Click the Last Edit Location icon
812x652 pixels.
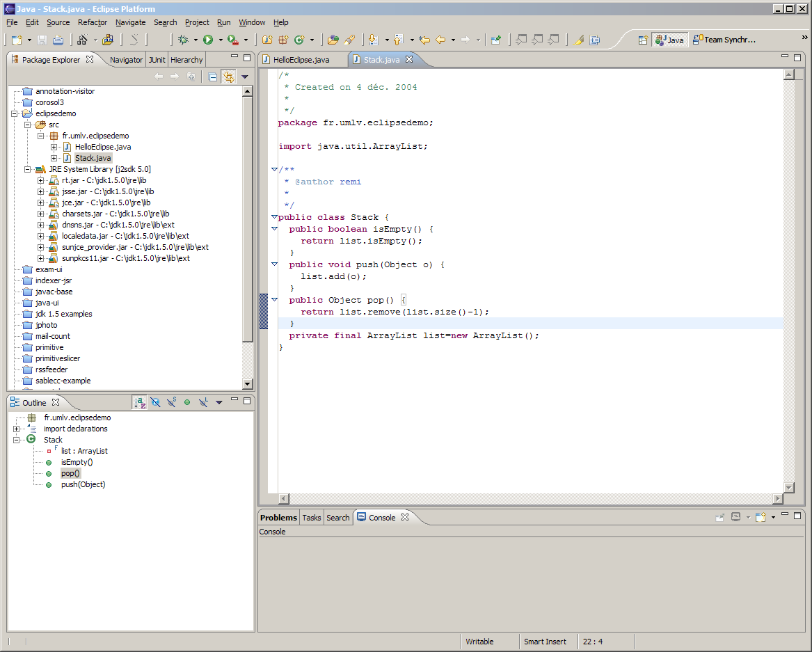[x=424, y=40]
